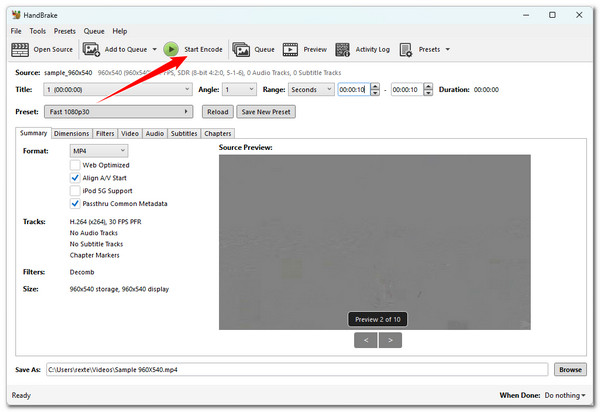Switch to the Video tab
600x412 pixels.
point(130,133)
